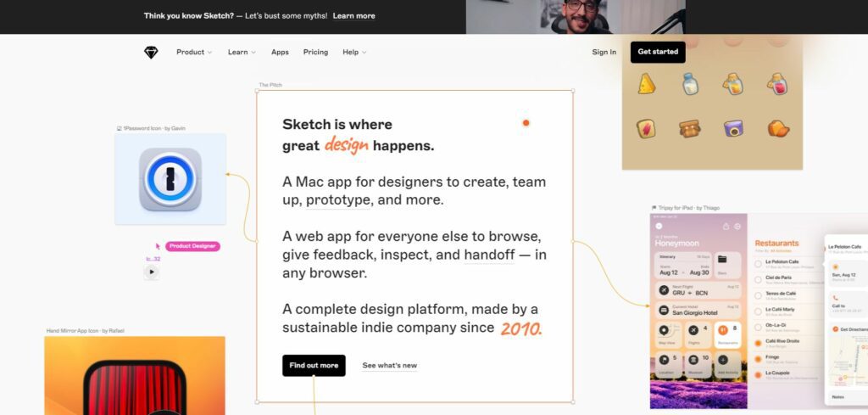This screenshot has width=868, height=415.
Task: Select the purple can icon
Action: (733, 128)
